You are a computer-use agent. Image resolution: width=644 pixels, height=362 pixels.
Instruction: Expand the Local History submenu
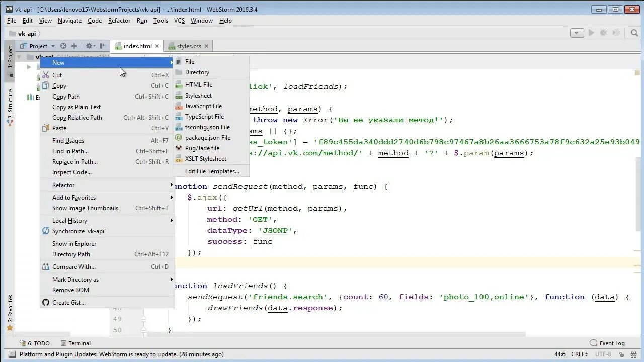pyautogui.click(x=171, y=221)
